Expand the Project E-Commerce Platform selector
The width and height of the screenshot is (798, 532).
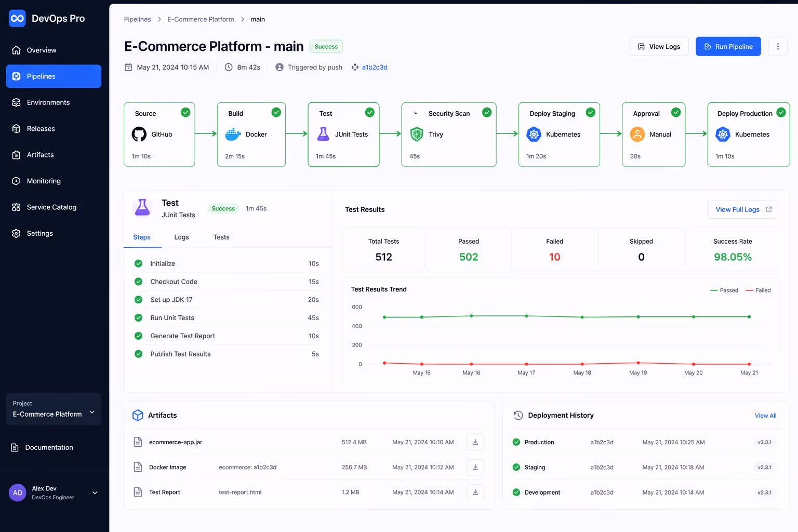54,409
